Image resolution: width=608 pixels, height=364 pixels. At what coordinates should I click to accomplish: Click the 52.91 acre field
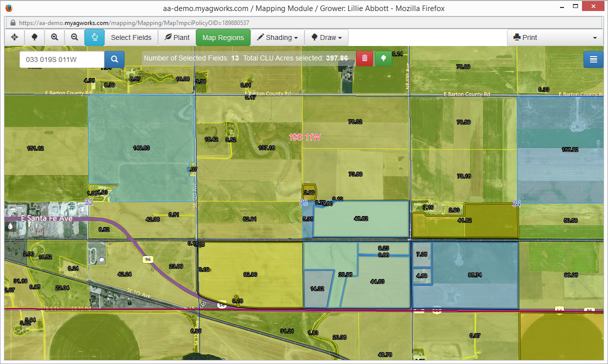pos(249,219)
